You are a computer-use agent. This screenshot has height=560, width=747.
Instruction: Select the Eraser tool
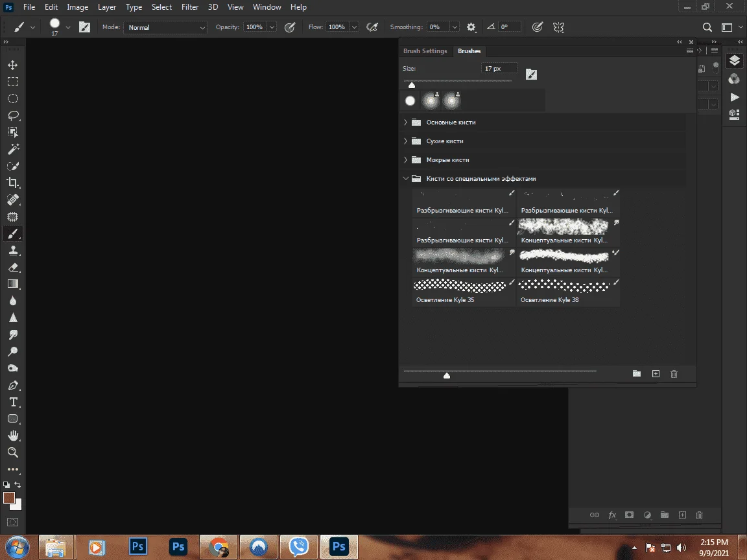13,267
